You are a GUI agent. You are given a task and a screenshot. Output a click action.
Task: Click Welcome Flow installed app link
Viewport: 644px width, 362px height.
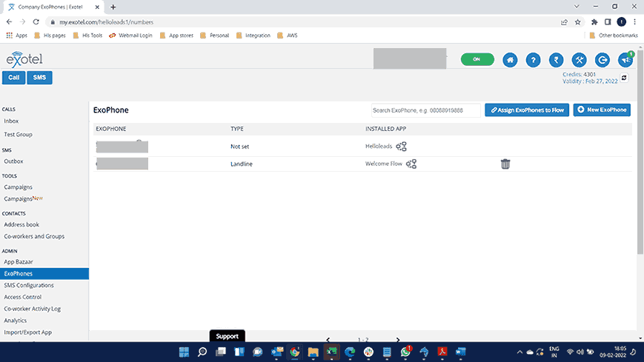click(x=384, y=164)
